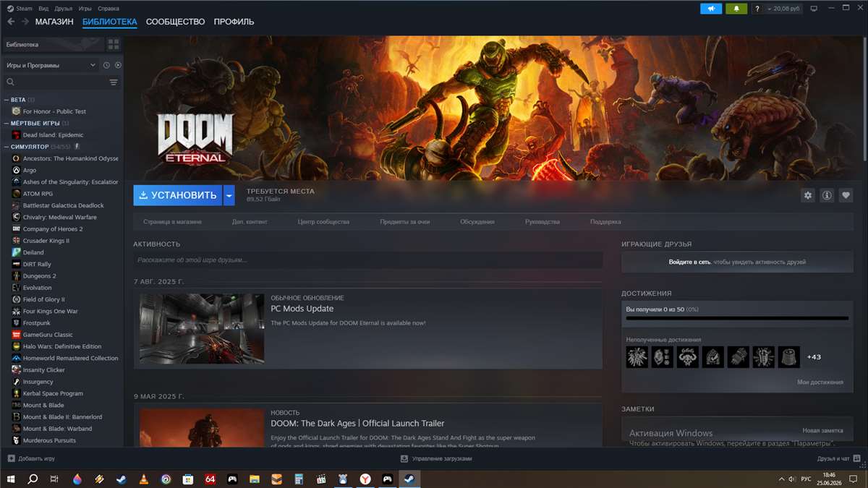
Task: Open File Explorer from the taskbar
Action: pos(255,479)
